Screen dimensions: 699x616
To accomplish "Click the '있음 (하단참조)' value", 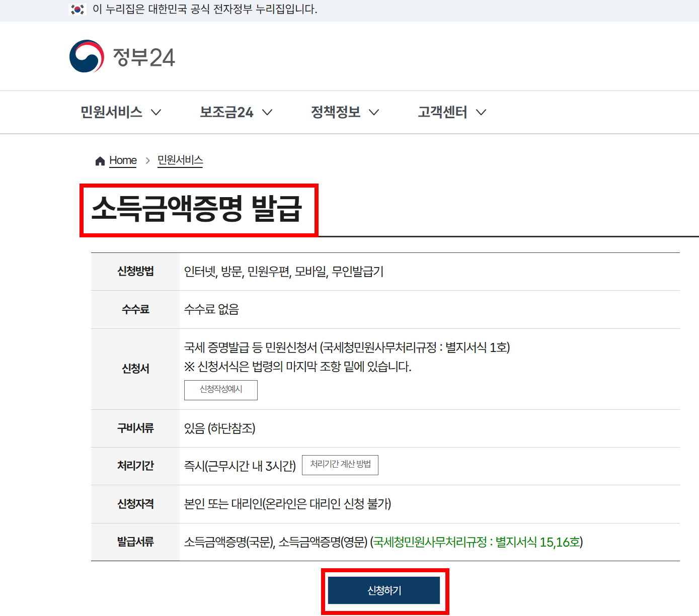I will click(220, 428).
